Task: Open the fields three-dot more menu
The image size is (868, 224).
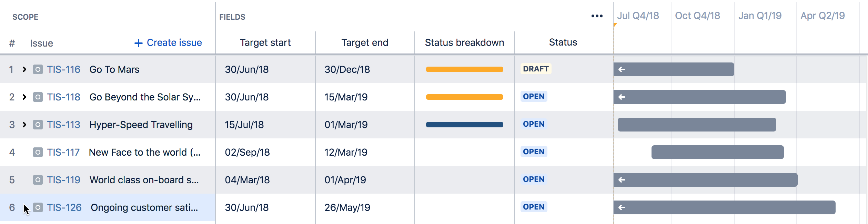Action: (x=597, y=16)
